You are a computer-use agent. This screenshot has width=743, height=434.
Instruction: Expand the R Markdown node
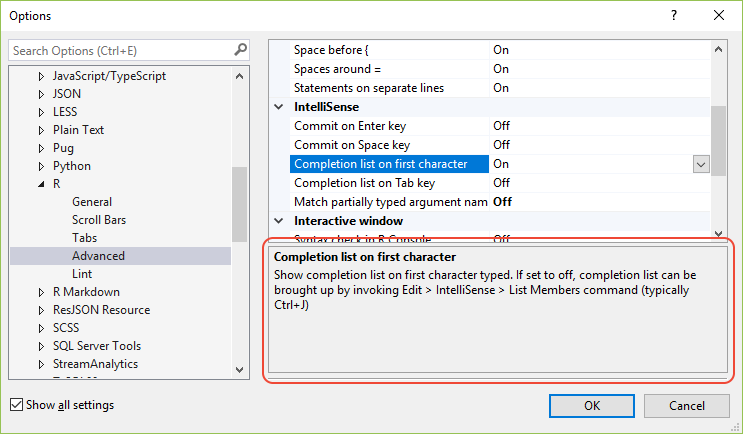41,292
